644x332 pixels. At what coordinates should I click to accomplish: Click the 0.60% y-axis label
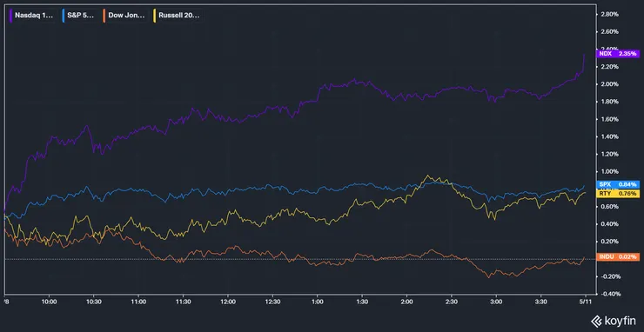click(x=610, y=207)
